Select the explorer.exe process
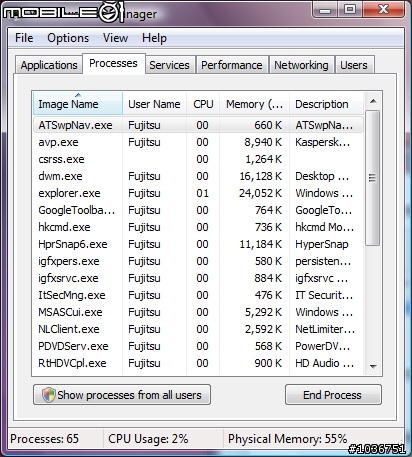 [198, 193]
